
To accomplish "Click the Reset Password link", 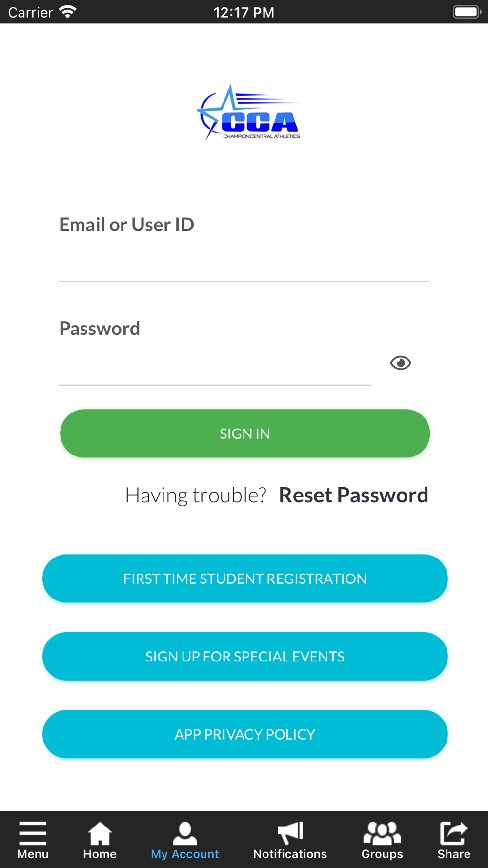I will tap(353, 495).
